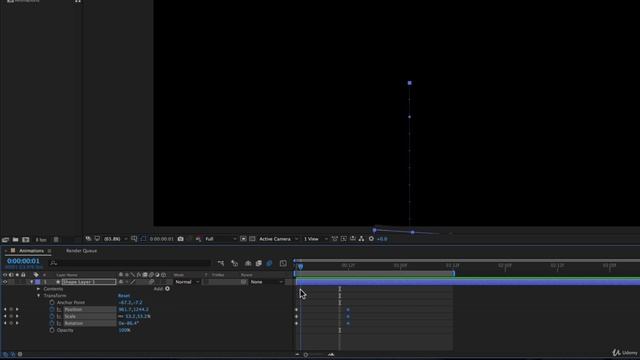Hide Shape Layer 1 with eye icon
Viewport: 640px width, 360px height.
[5, 282]
